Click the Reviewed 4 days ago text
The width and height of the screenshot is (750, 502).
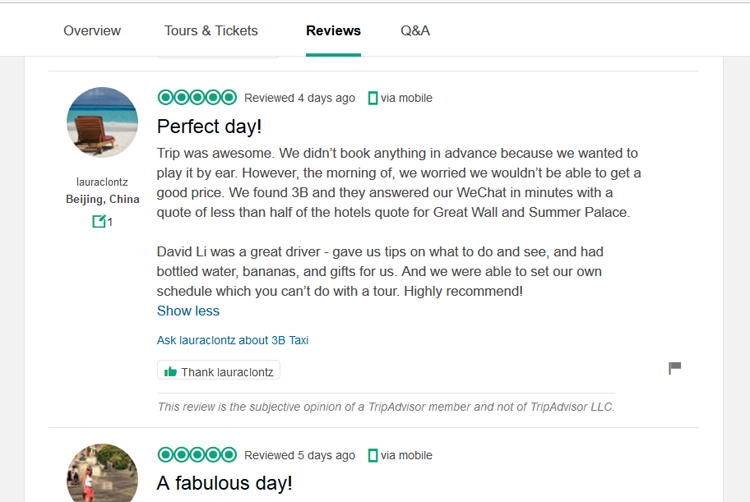tap(299, 98)
